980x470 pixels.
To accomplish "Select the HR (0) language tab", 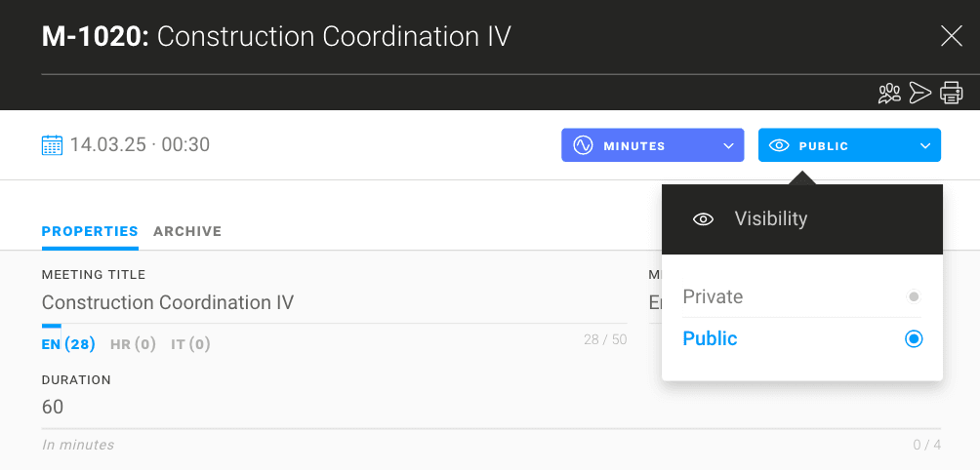I will click(133, 344).
